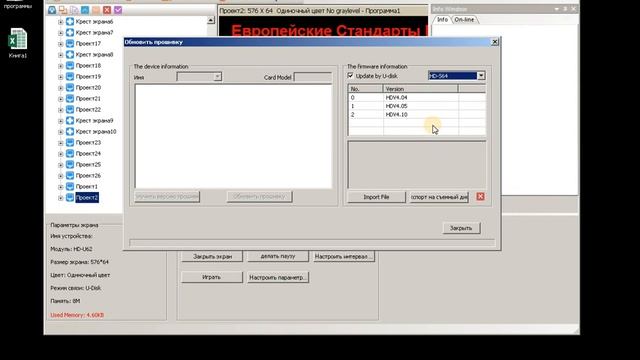Screen dimensions: 640x360
Task: Expand the Проект23 tree node
Action: [61, 143]
